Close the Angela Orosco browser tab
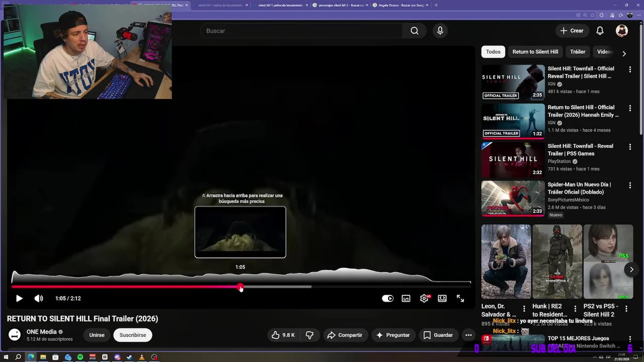The height and width of the screenshot is (362, 644). 427,5
